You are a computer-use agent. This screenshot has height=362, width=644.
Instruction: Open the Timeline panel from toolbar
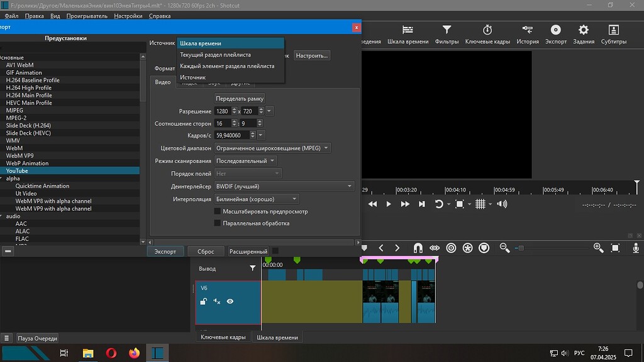[408, 34]
